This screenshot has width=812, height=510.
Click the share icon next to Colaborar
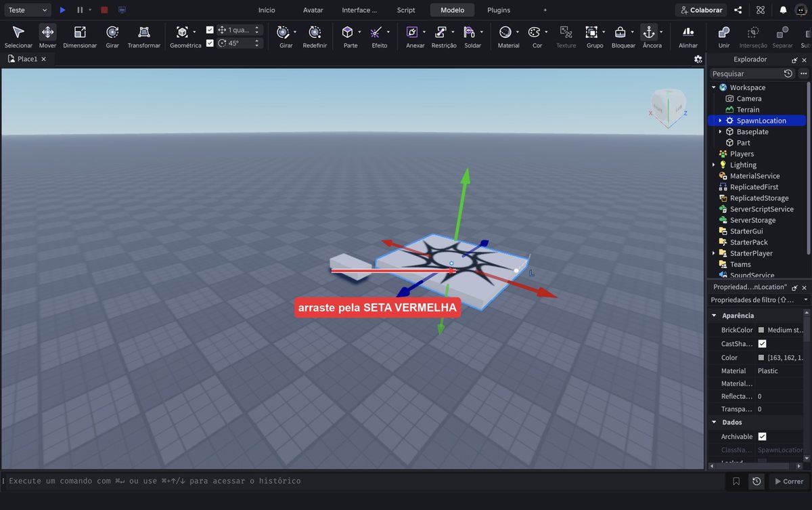pyautogui.click(x=738, y=10)
